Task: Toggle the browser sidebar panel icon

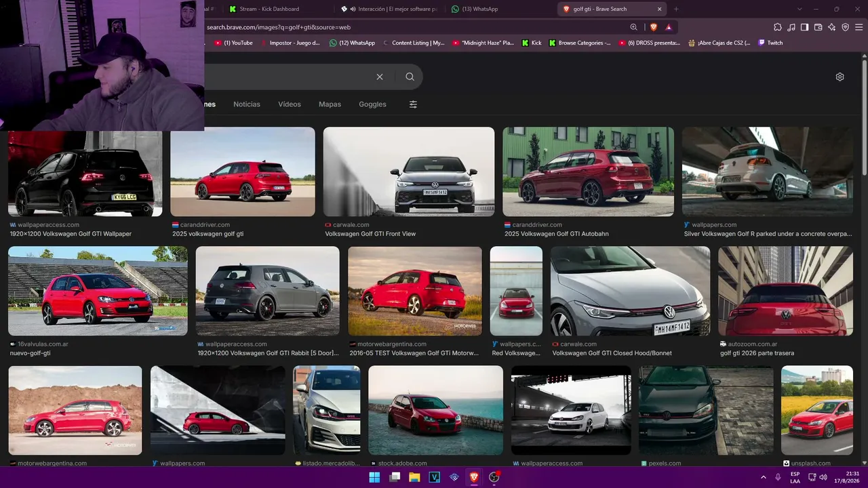Action: pos(804,27)
